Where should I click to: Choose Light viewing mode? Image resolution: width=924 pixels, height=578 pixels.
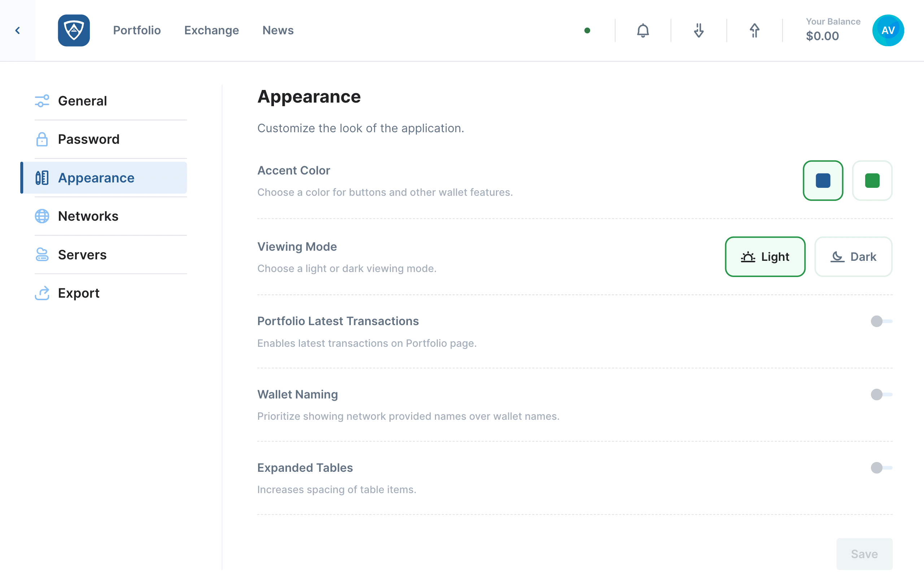tap(765, 257)
